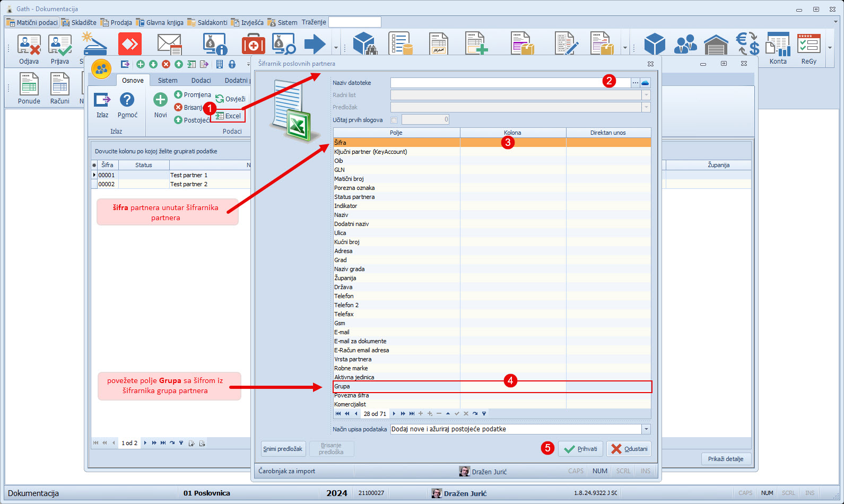Open the Konta accounts icon
The image size is (844, 504).
coord(778,46)
